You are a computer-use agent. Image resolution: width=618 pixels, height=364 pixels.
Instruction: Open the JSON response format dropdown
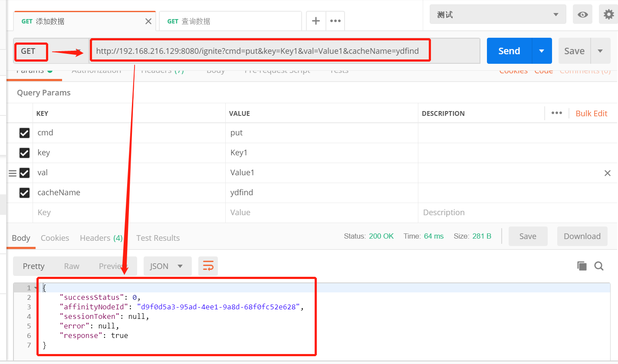coord(168,266)
